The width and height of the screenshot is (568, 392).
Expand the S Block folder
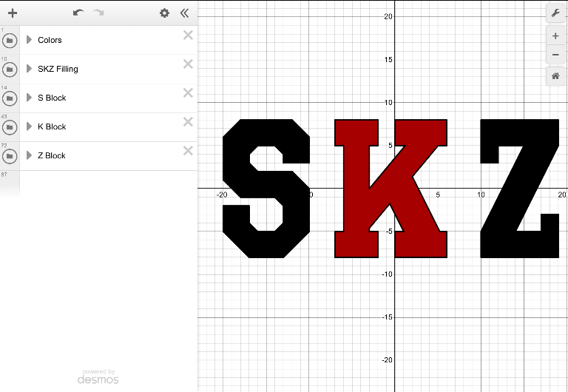30,98
